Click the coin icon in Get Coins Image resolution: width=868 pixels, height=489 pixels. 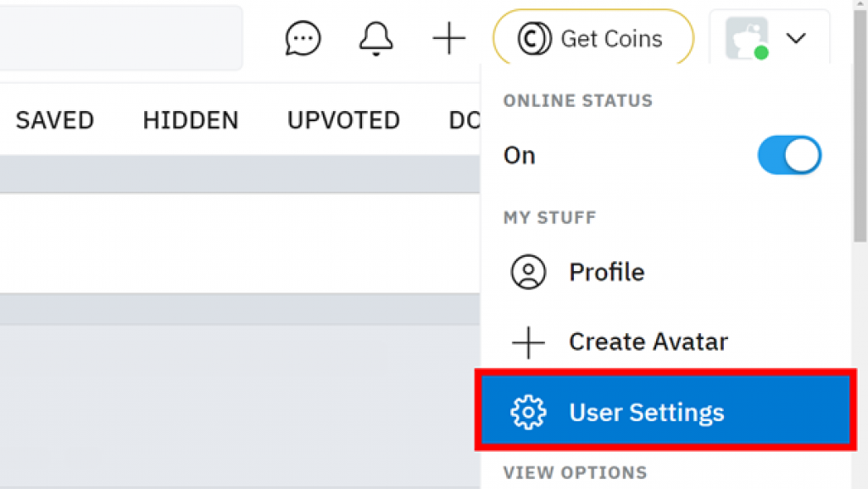[x=534, y=39]
